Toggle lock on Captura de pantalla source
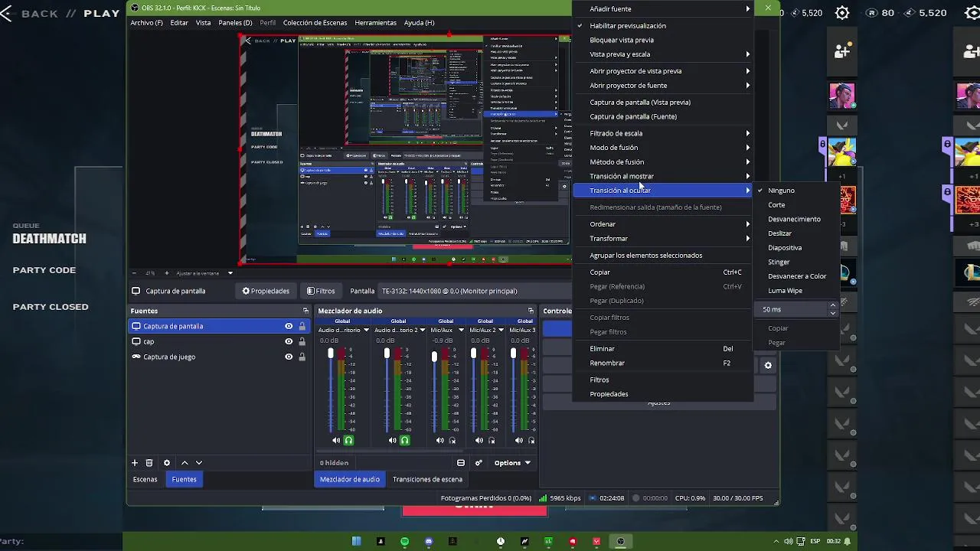The height and width of the screenshot is (551, 980). [302, 326]
